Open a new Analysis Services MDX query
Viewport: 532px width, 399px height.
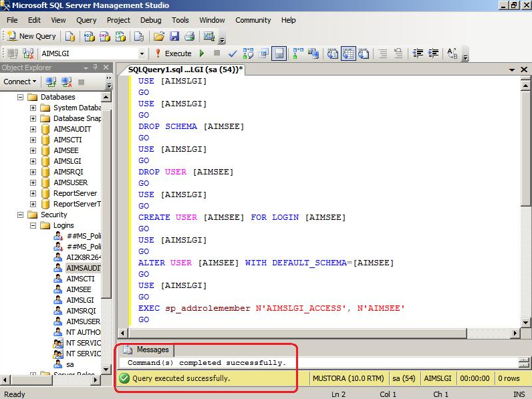[x=90, y=36]
